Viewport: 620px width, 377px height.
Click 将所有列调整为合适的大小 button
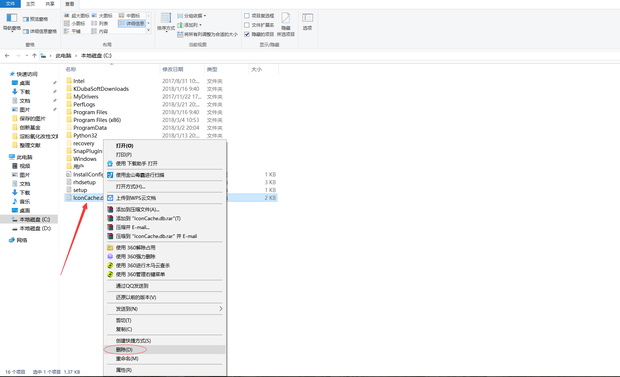pyautogui.click(x=207, y=34)
